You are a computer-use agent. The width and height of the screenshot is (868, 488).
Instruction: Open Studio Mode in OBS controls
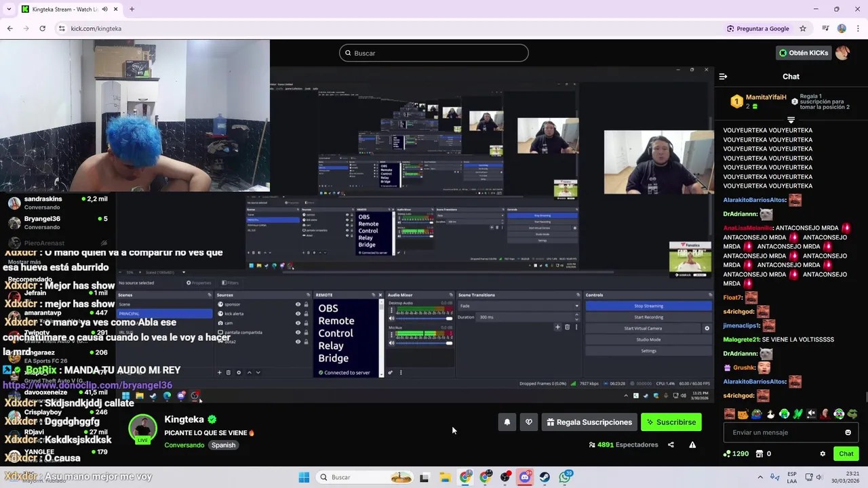click(648, 340)
